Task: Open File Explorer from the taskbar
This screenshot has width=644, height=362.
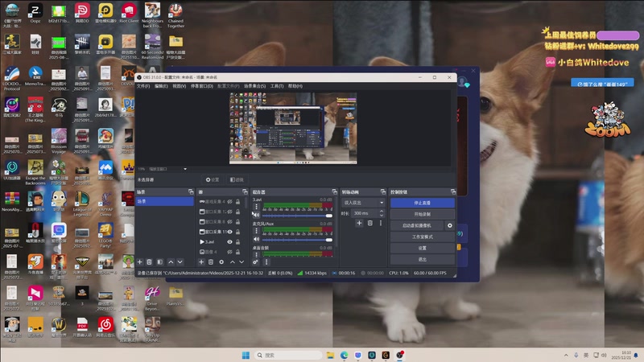Action: coord(330,355)
